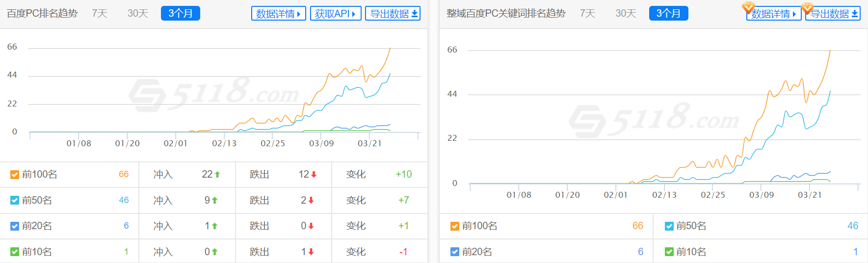Click the green up arrow in 前20名 row
This screenshot has width=868, height=263.
click(x=214, y=226)
